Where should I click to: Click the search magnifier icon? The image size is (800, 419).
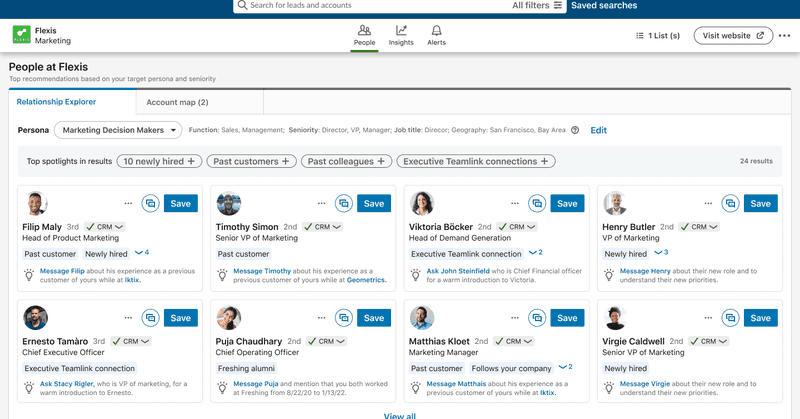click(x=242, y=5)
